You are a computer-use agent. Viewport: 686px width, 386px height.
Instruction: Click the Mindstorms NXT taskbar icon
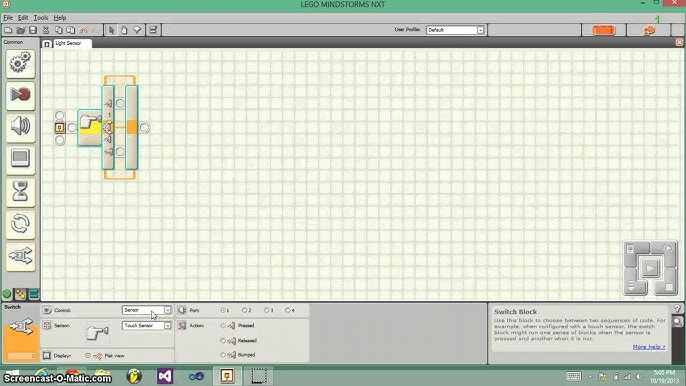(227, 376)
